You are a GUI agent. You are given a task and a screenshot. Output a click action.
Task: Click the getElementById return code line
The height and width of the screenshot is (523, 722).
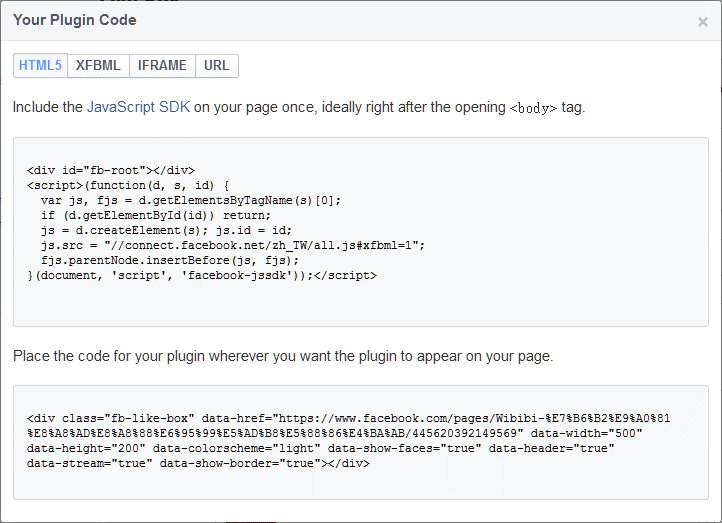click(155, 215)
